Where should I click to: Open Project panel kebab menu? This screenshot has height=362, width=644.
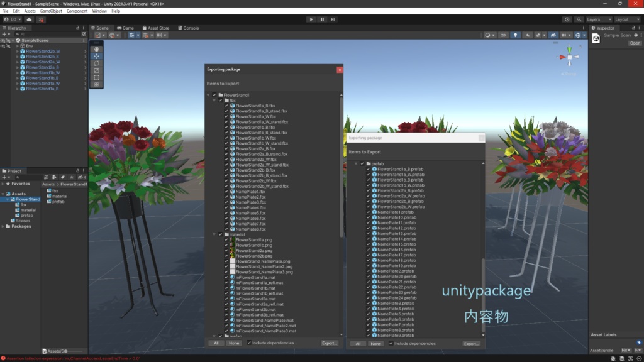point(84,171)
